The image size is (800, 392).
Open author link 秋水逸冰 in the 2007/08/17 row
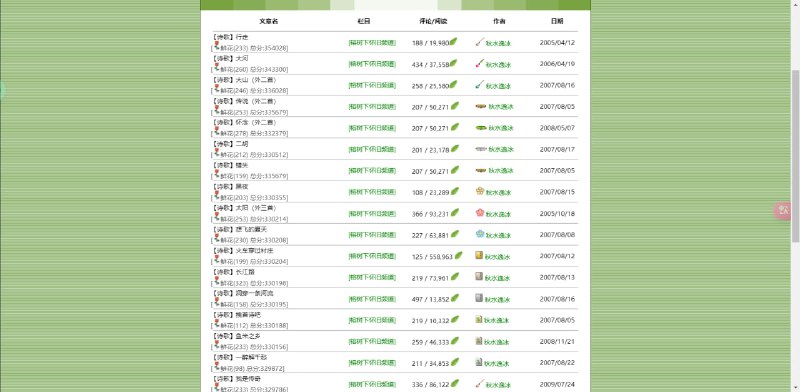coord(501,150)
